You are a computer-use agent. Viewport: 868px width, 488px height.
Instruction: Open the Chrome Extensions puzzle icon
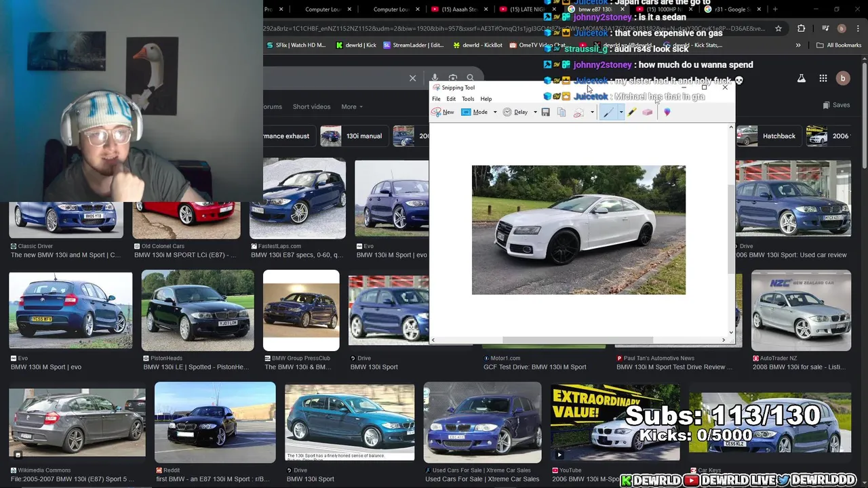802,28
